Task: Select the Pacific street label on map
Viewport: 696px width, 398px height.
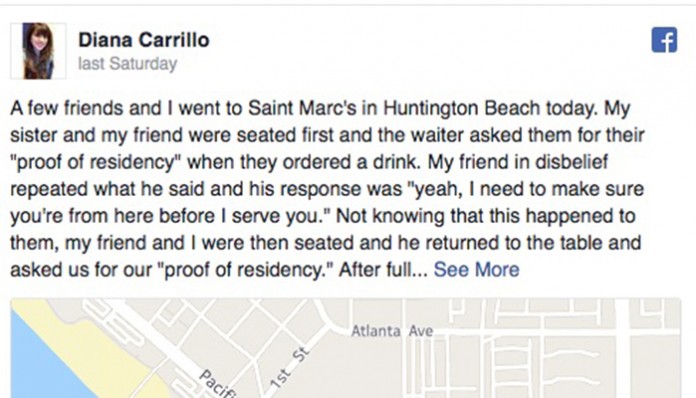Action: click(x=217, y=383)
